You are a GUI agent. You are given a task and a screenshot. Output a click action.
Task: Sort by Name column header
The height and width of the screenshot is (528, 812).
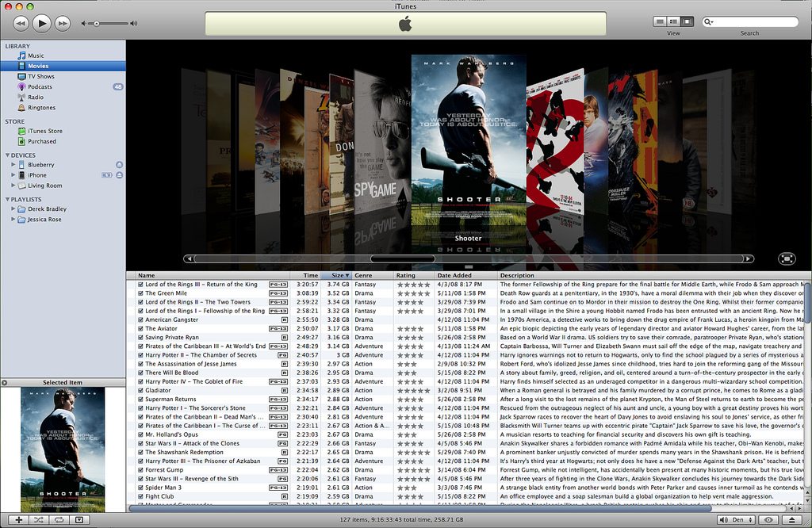213,275
